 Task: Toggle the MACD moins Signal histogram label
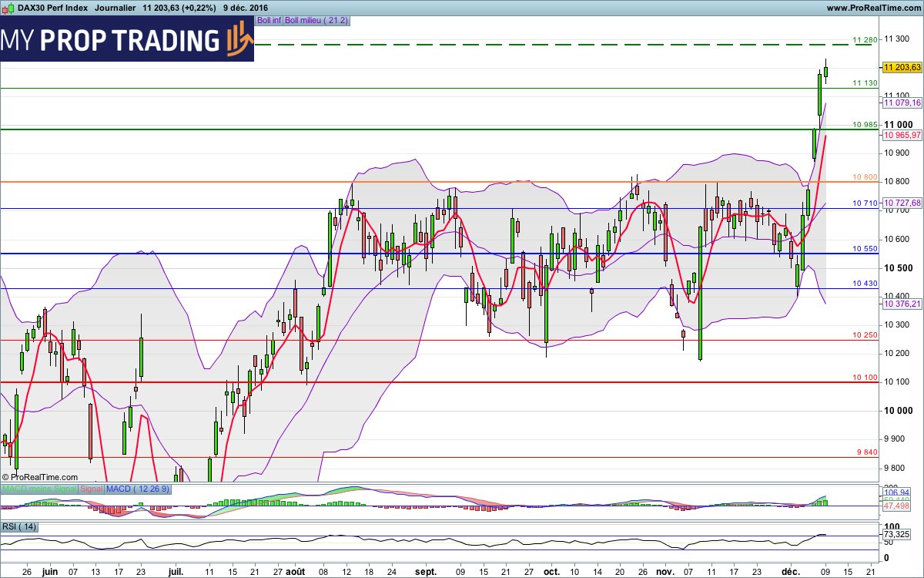(40, 489)
